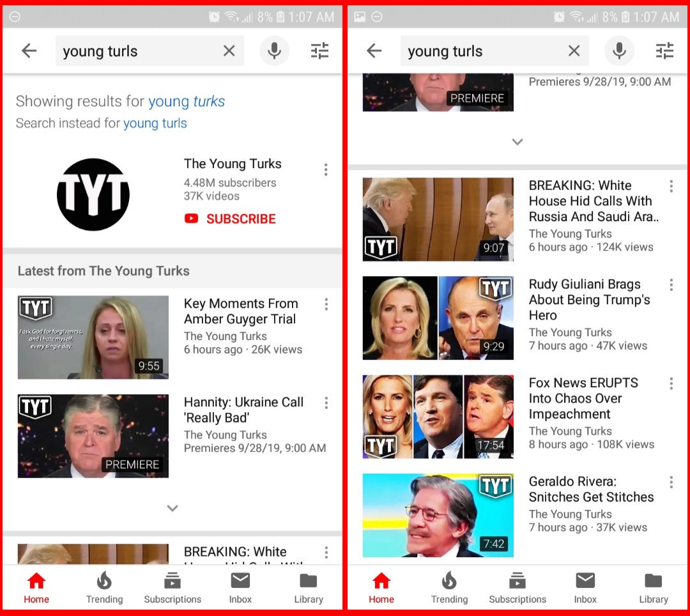Select Inbox tab on right screen
Image resolution: width=690 pixels, height=616 pixels.
click(585, 588)
